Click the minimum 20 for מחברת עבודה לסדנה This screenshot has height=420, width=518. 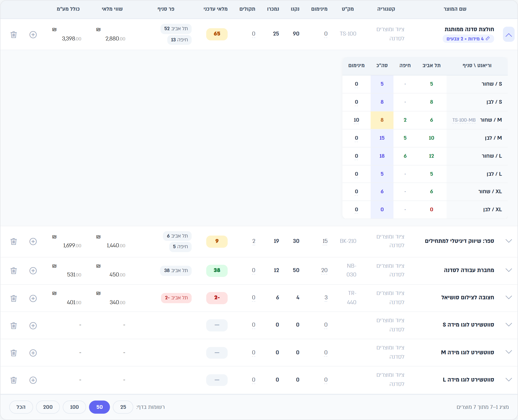[x=324, y=270]
